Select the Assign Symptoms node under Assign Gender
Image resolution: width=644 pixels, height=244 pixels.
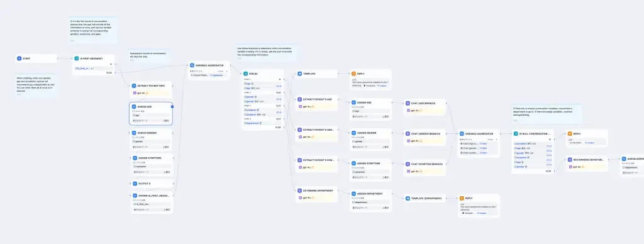pos(151,164)
